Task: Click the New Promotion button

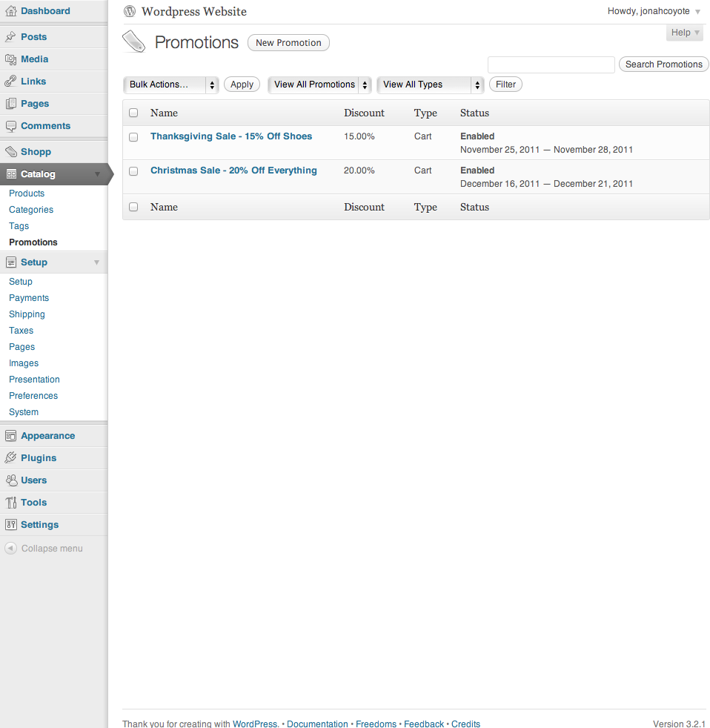Action: tap(288, 43)
